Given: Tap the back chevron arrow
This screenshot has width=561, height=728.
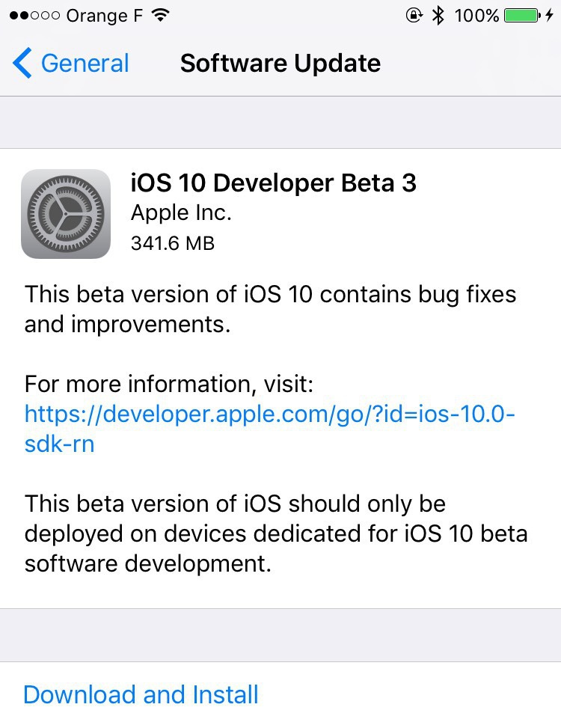Looking at the screenshot, I should tap(22, 64).
